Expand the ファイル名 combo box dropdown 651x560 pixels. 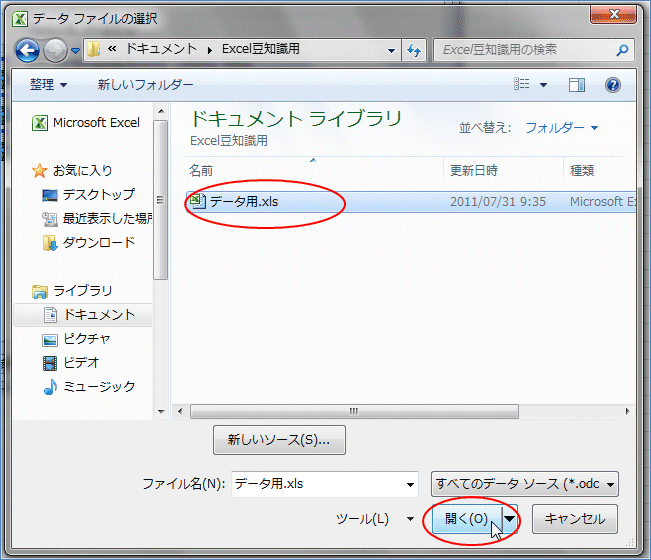coord(410,484)
